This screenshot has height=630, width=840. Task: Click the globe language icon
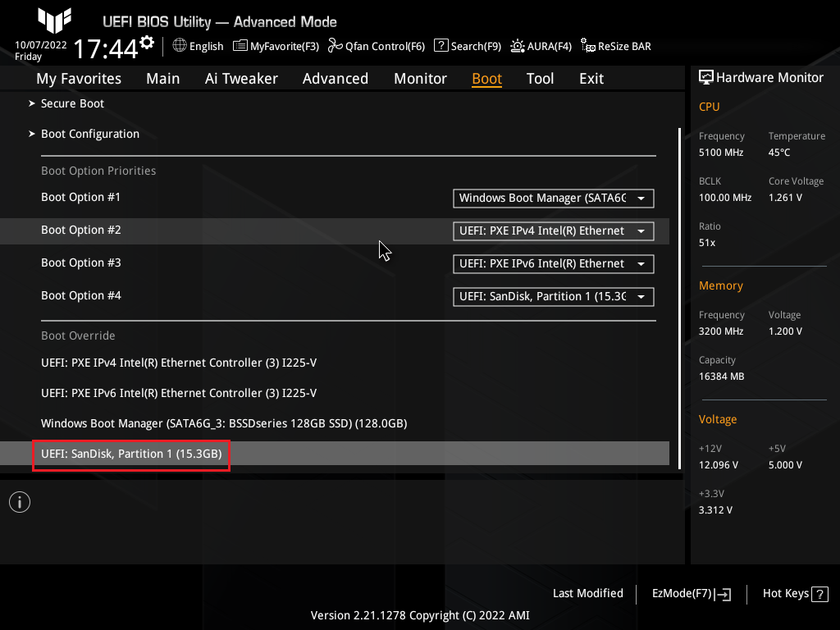tap(180, 46)
